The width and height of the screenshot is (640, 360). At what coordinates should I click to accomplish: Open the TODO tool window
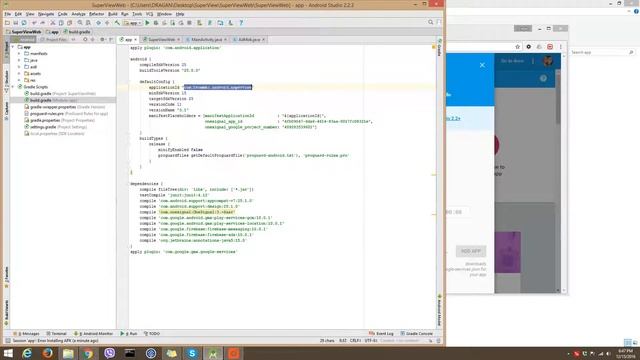[152, 333]
